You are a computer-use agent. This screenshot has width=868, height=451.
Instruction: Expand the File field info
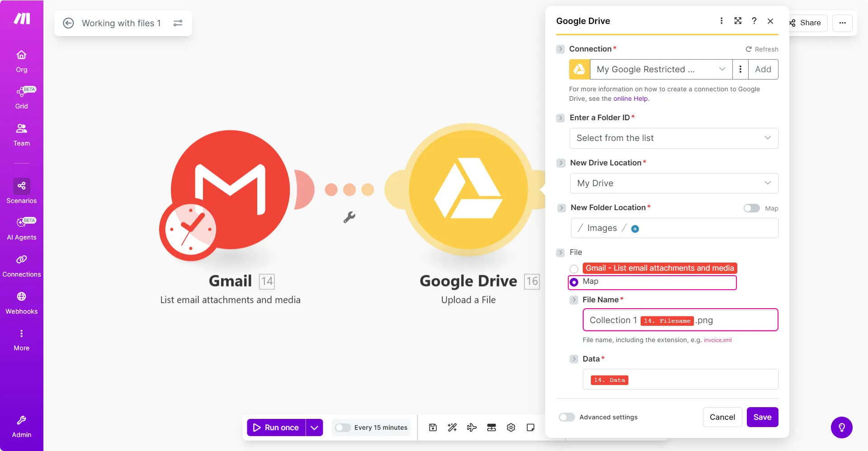(x=561, y=253)
